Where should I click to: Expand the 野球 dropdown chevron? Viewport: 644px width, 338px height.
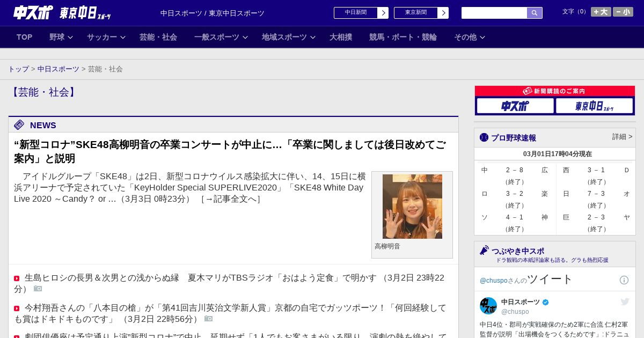pos(70,38)
